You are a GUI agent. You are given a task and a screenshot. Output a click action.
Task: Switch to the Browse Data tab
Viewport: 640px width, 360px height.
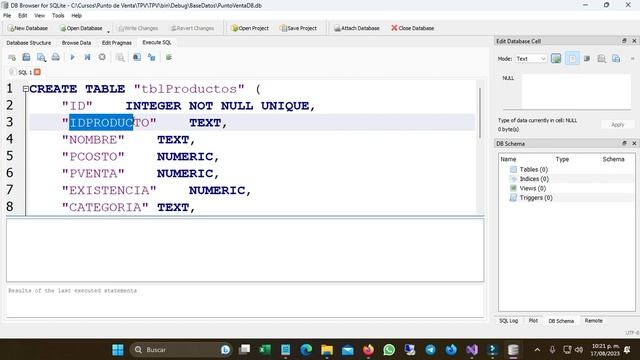(76, 42)
